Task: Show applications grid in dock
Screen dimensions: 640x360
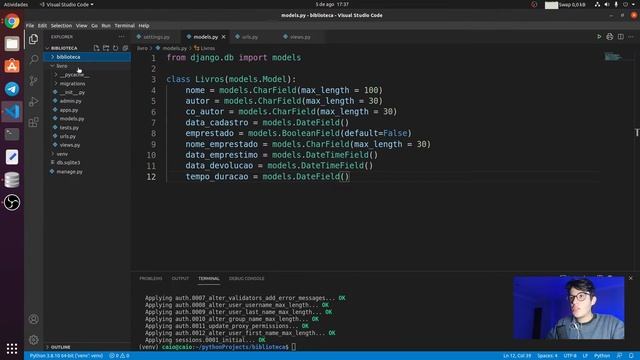Action: (x=12, y=349)
